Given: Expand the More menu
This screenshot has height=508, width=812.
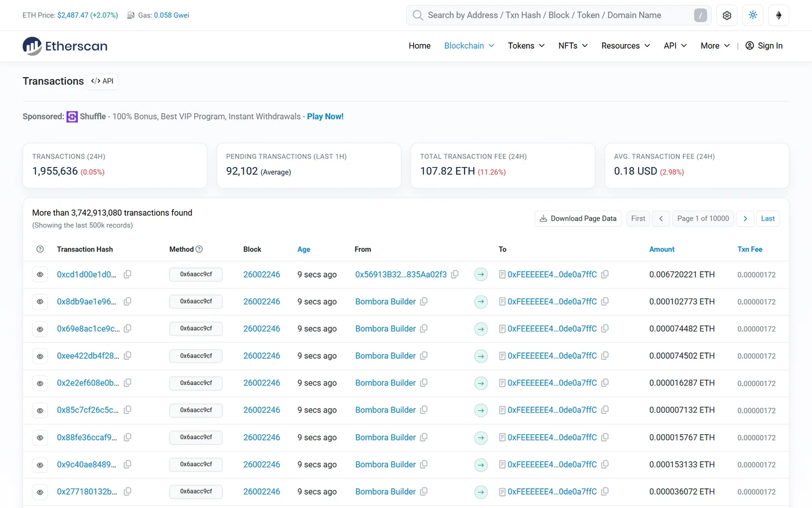Looking at the screenshot, I should (715, 46).
